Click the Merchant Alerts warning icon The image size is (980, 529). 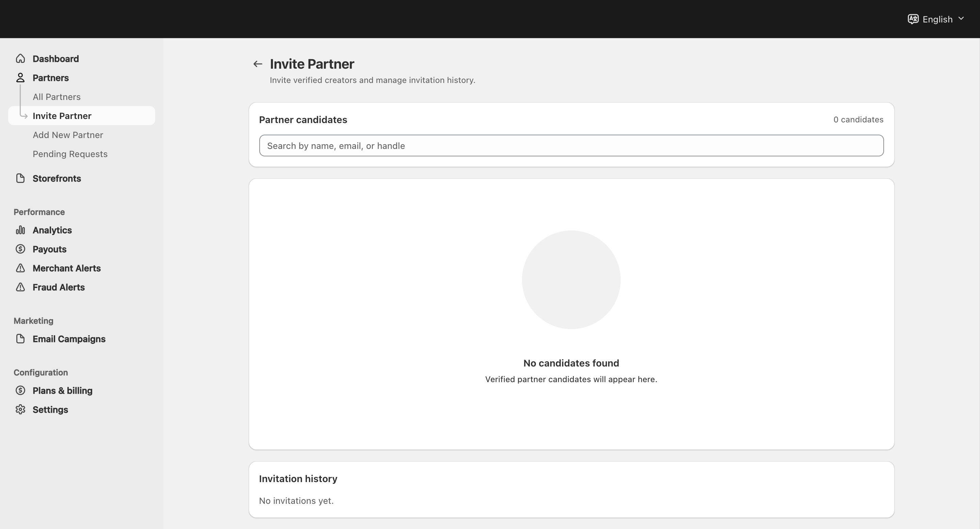20,268
